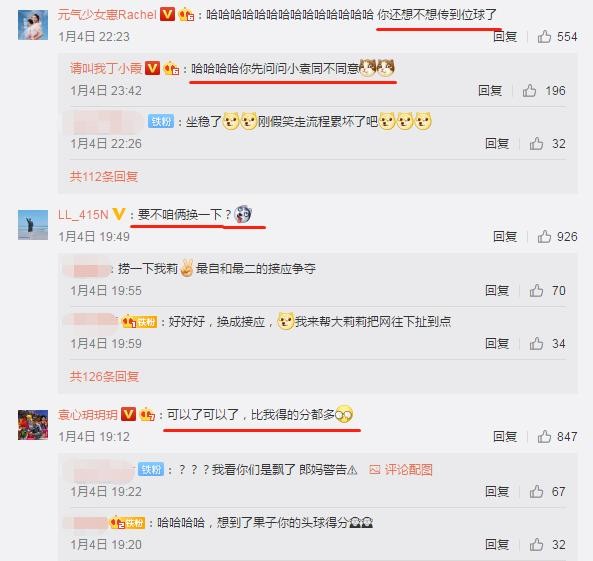Like the reply posted at 19:59
The image size is (593, 561).
point(536,343)
